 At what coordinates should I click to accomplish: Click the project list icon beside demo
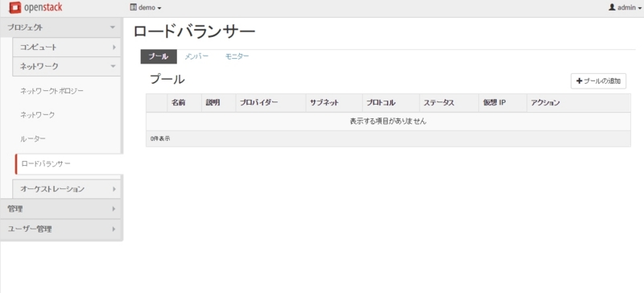coord(133,7)
